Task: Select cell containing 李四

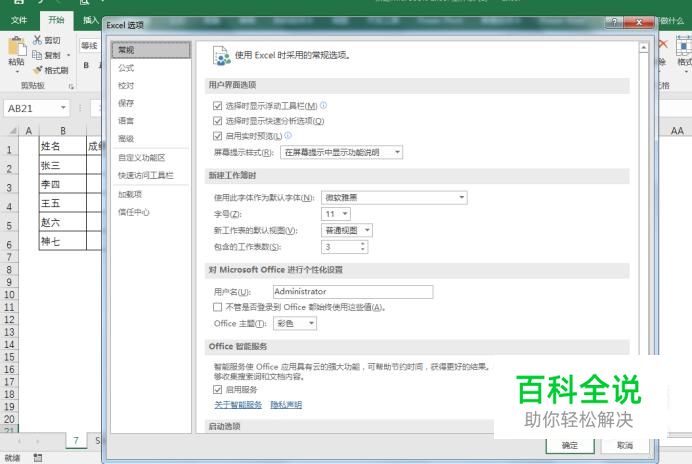Action: (x=62, y=184)
